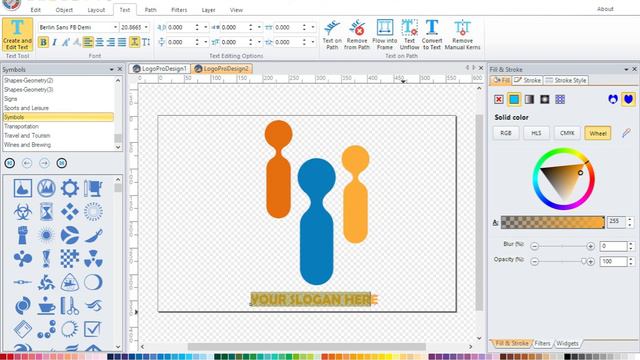
Task: Insert the comb and scissors symbol
Action: (70, 306)
